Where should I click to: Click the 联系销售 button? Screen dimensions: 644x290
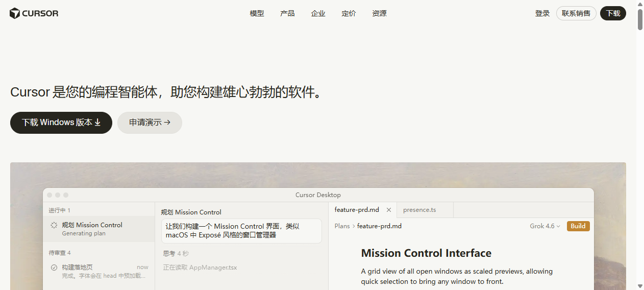tap(576, 13)
